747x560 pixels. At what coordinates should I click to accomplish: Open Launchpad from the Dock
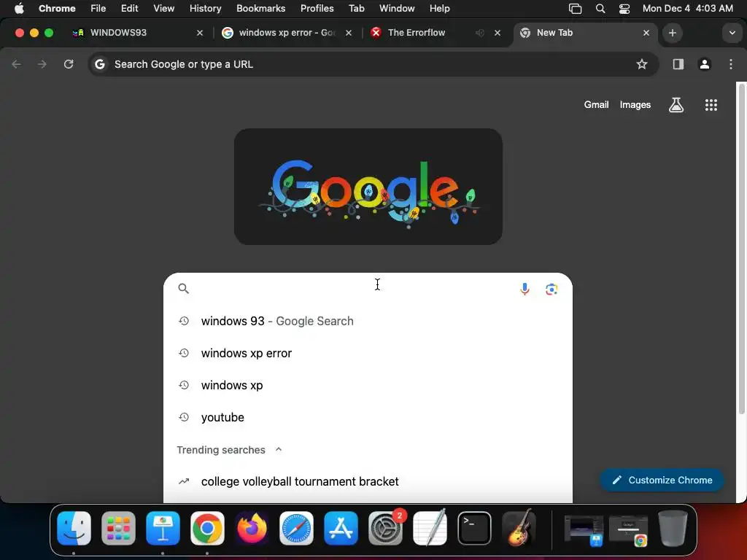pyautogui.click(x=118, y=528)
